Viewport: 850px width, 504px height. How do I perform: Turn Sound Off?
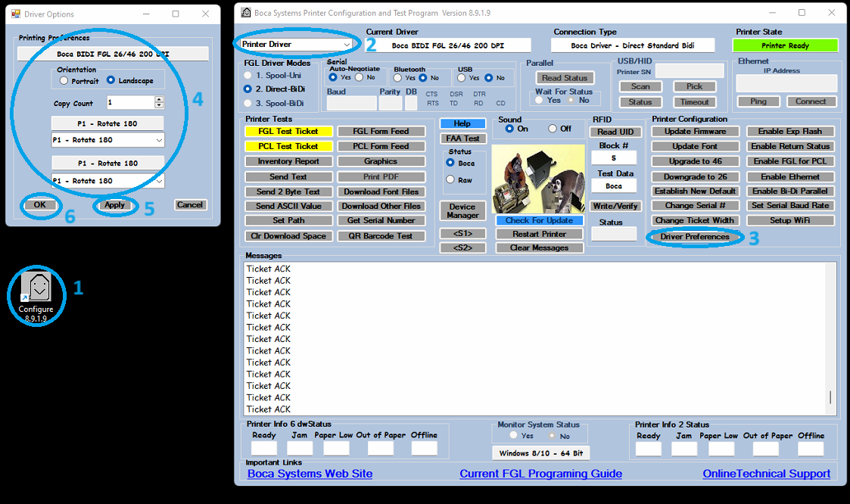(552, 129)
